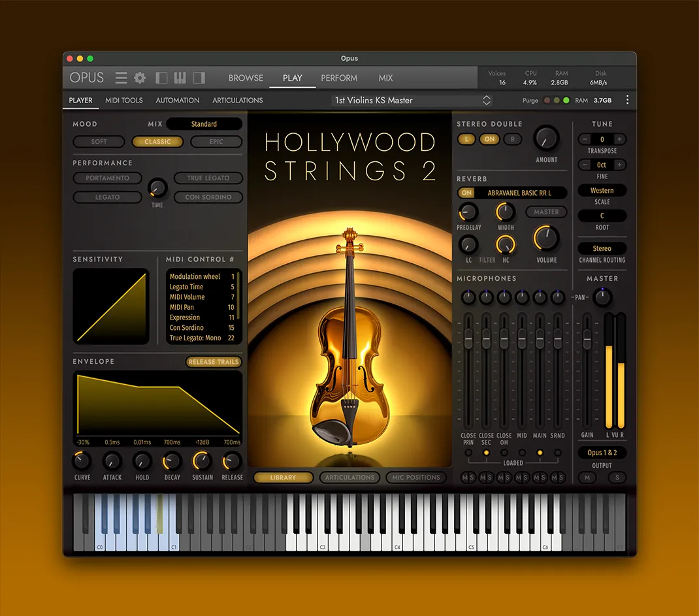Click the red Purge indicator dot

(547, 101)
